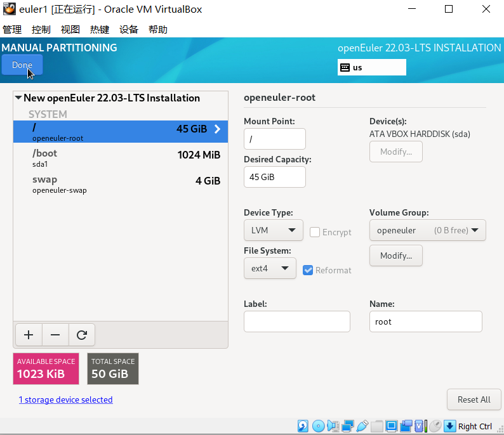Open the chevron arrow on root partition row
The width and height of the screenshot is (504, 435).
(x=218, y=129)
